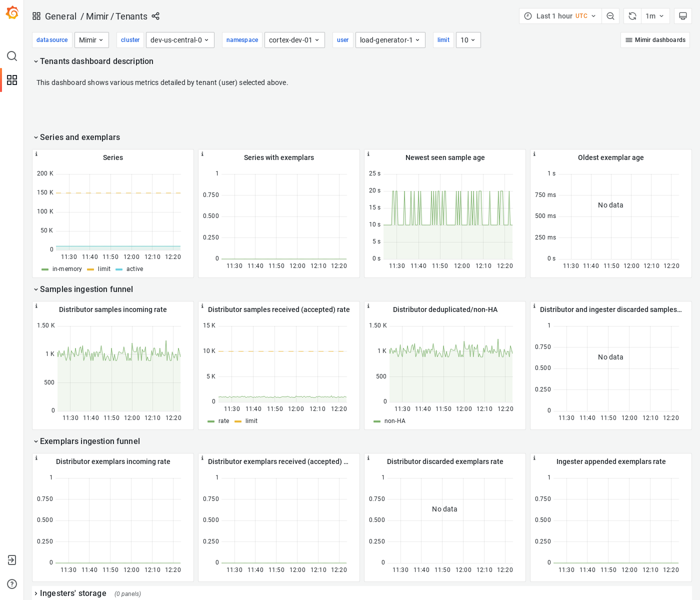
Task: Open the Help icon in sidebar
Action: (x=12, y=583)
